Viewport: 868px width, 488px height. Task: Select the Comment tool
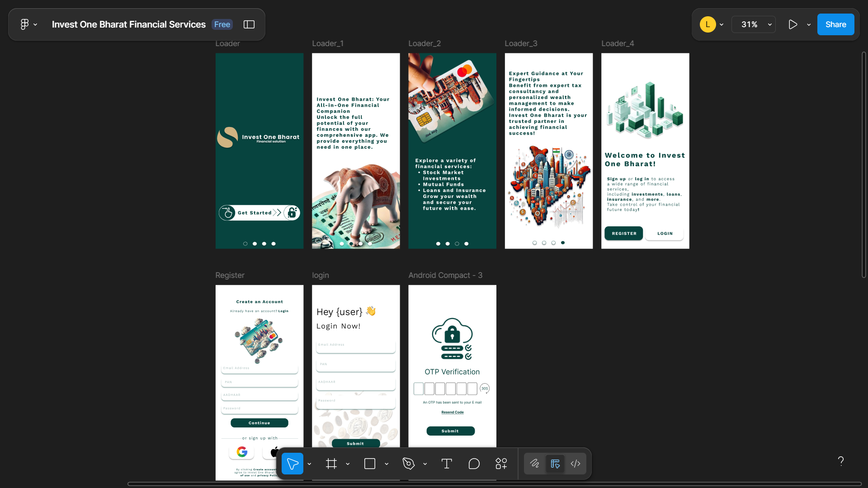[474, 464]
